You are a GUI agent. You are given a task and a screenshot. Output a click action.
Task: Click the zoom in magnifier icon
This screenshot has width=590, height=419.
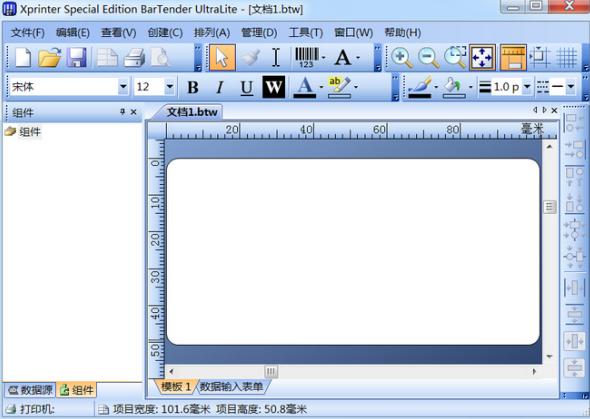401,58
